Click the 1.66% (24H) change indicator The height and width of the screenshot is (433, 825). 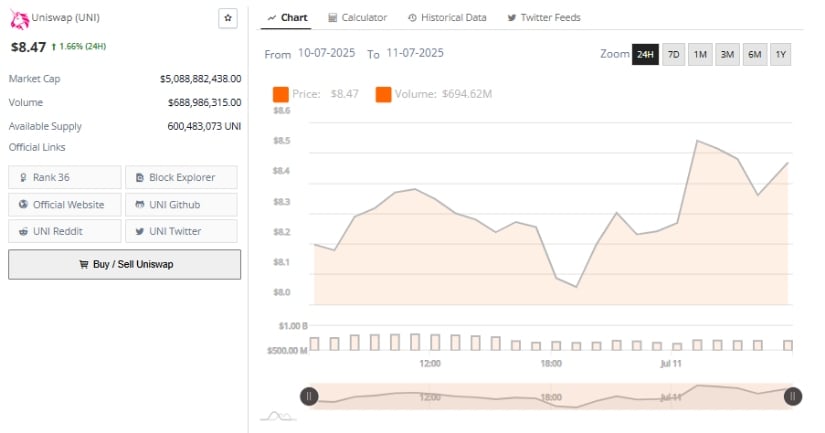click(x=78, y=46)
